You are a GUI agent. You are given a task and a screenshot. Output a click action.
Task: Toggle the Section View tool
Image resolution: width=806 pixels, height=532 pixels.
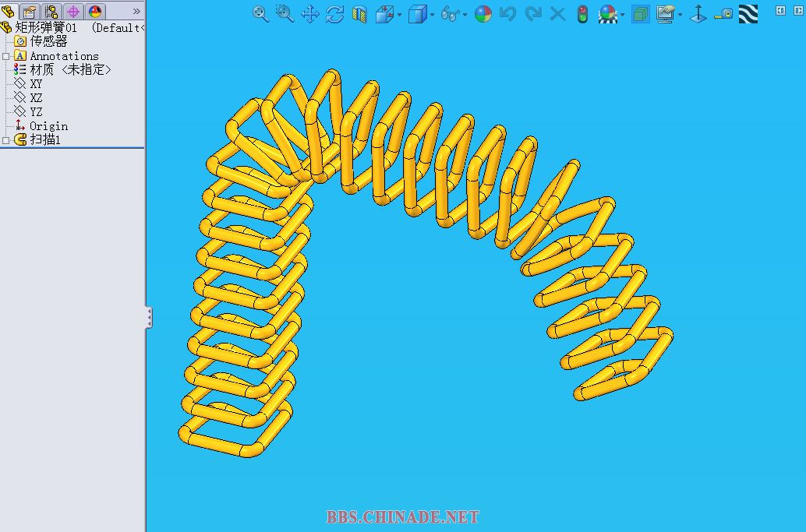(x=360, y=14)
